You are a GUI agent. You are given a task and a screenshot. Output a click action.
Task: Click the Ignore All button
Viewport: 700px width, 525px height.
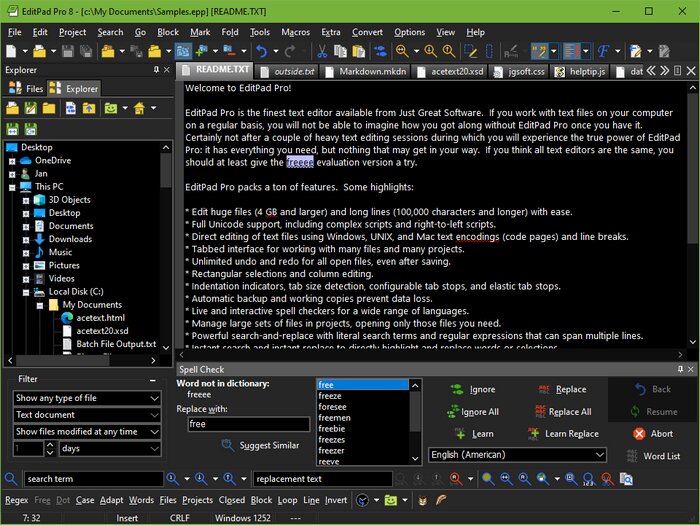(473, 412)
